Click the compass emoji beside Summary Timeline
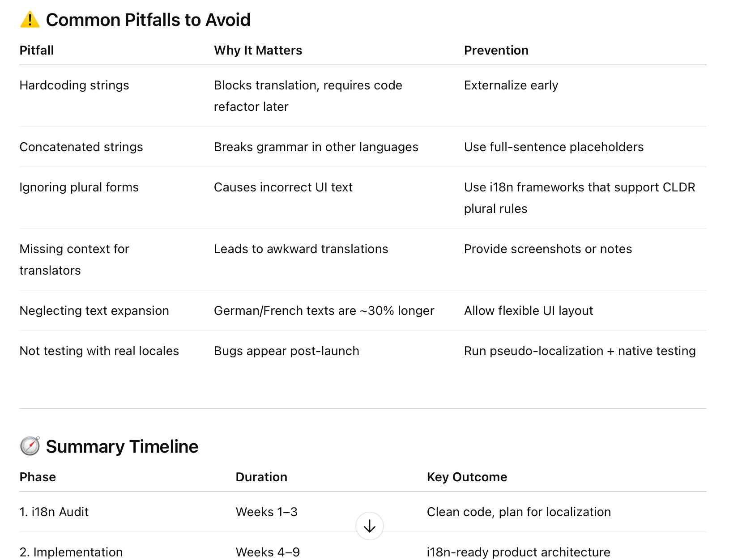This screenshot has width=742, height=560. coord(30,446)
